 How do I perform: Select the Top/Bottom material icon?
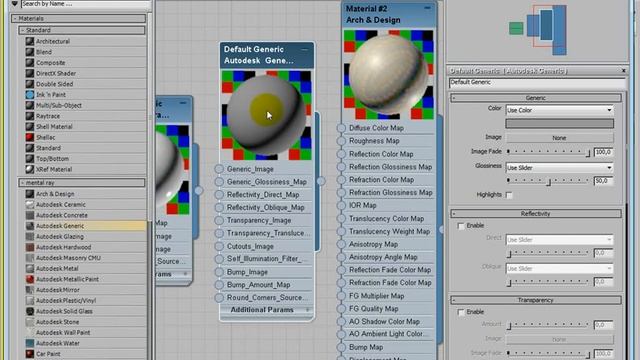pos(30,158)
